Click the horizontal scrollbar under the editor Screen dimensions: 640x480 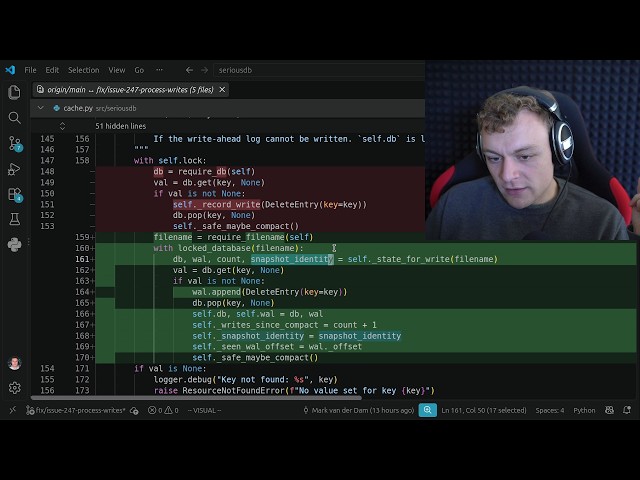click(x=196, y=398)
